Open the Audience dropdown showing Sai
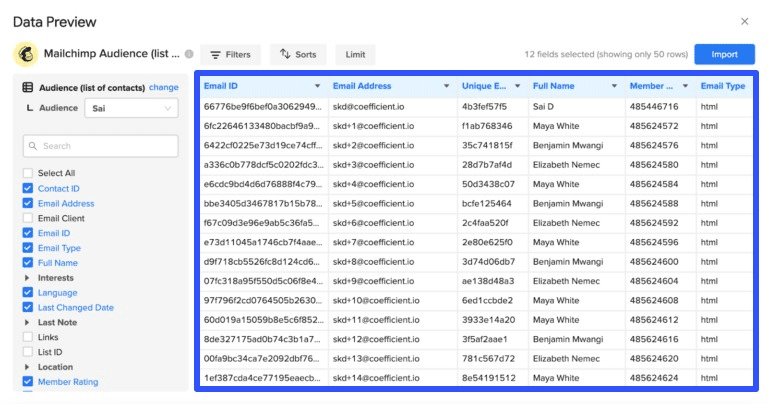The width and height of the screenshot is (768, 404). pos(131,108)
